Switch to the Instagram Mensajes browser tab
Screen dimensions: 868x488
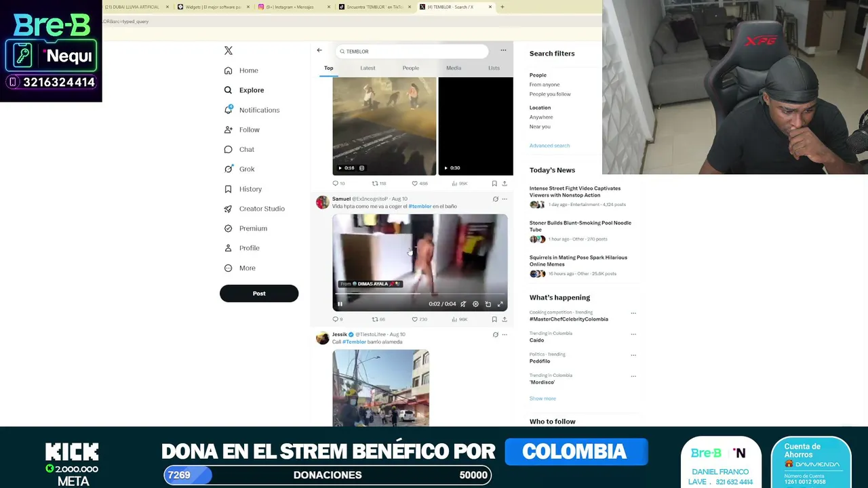pyautogui.click(x=295, y=7)
